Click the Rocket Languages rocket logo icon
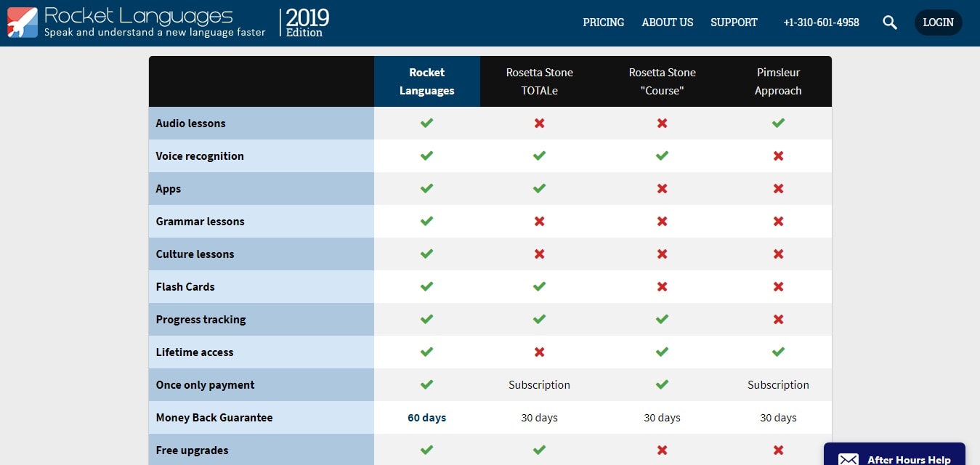The width and height of the screenshot is (980, 465). coord(23,23)
